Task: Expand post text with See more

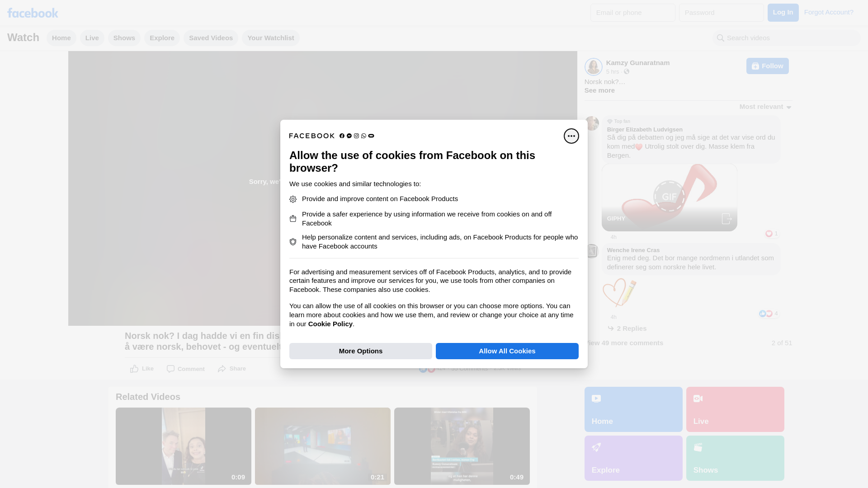Action: pyautogui.click(x=599, y=90)
